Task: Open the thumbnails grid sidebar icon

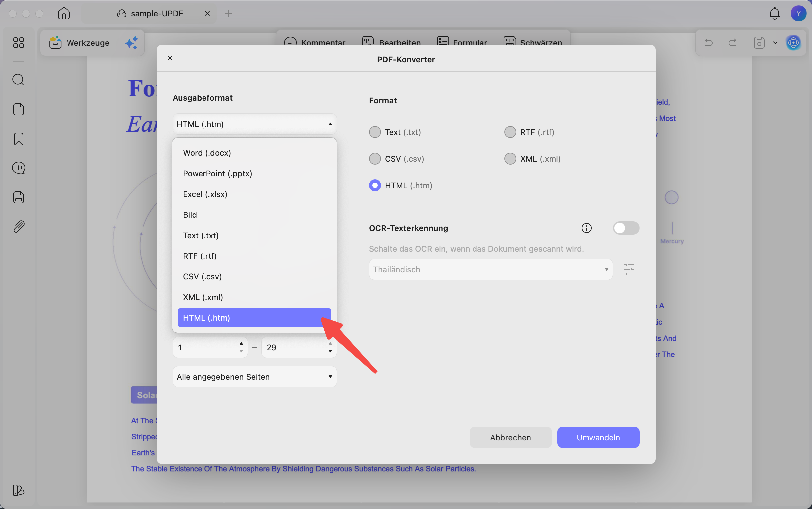Action: point(19,43)
